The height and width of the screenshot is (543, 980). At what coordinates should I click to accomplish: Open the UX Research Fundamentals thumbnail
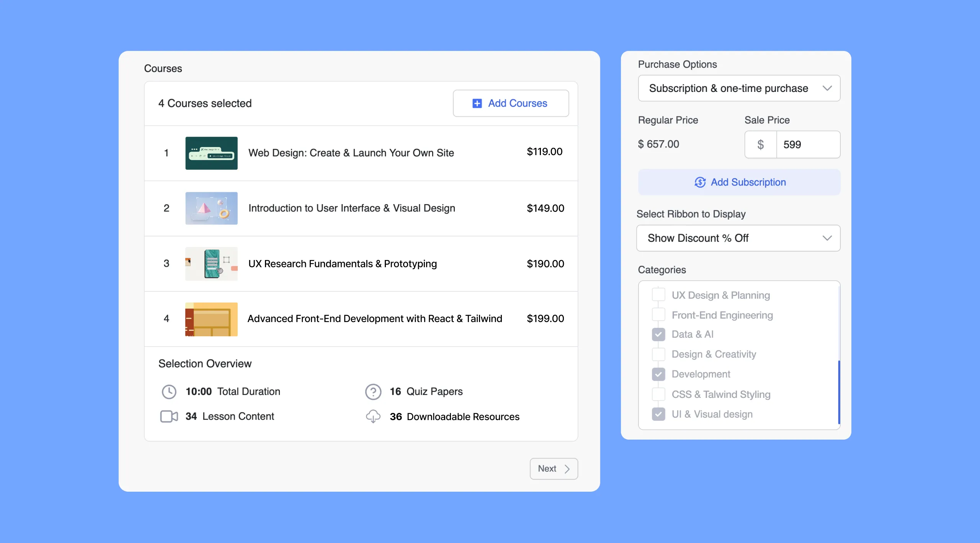coord(211,264)
